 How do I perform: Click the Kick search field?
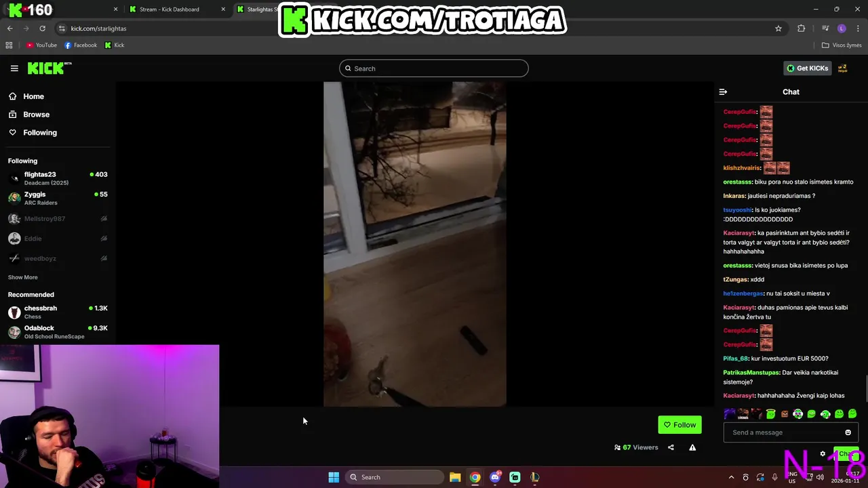[x=434, y=68]
